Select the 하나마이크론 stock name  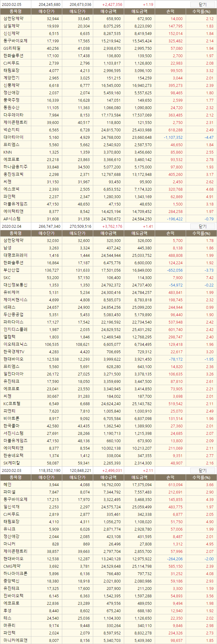tap(15, 574)
